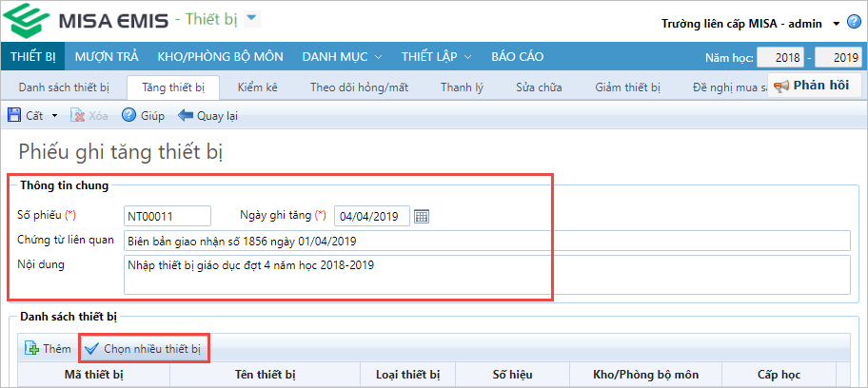Open the BÁO CÁO menu
The image size is (868, 388).
tap(517, 56)
